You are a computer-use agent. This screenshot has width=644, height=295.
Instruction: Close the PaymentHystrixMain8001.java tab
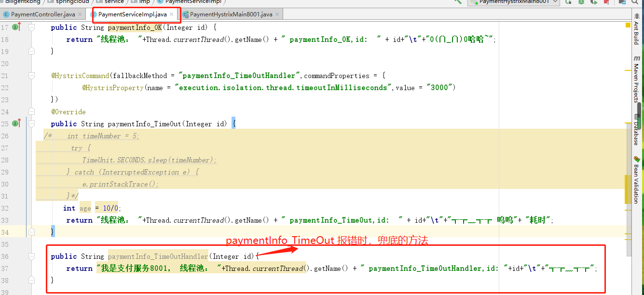[x=277, y=14]
